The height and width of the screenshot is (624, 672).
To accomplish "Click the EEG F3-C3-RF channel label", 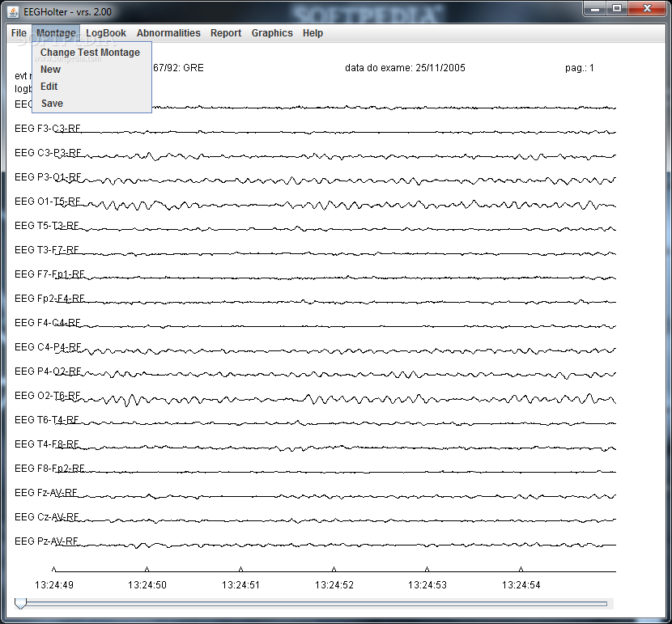I will click(48, 129).
